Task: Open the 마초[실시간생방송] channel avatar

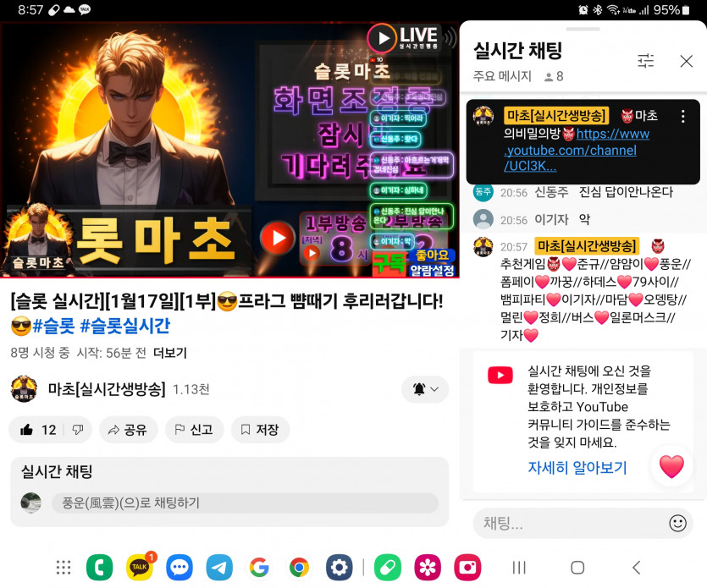Action: [24, 388]
